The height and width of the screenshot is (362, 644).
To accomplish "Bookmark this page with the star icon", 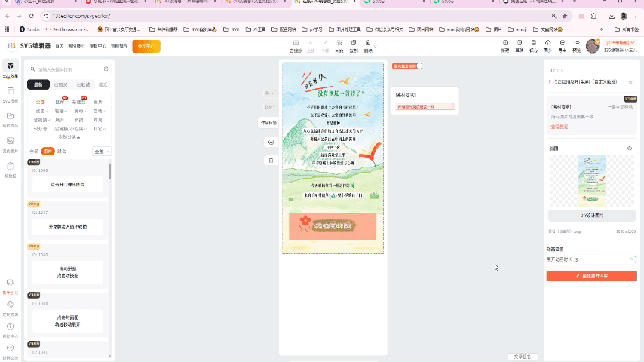I will (x=565, y=16).
